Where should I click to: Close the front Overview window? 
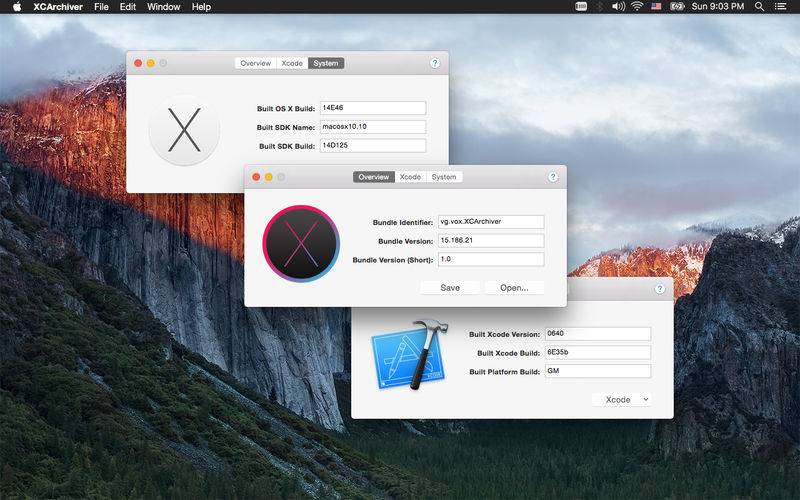(256, 177)
